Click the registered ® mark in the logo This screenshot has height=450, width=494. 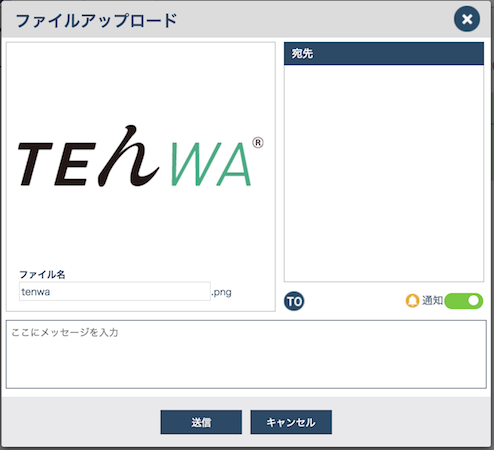click(x=258, y=143)
